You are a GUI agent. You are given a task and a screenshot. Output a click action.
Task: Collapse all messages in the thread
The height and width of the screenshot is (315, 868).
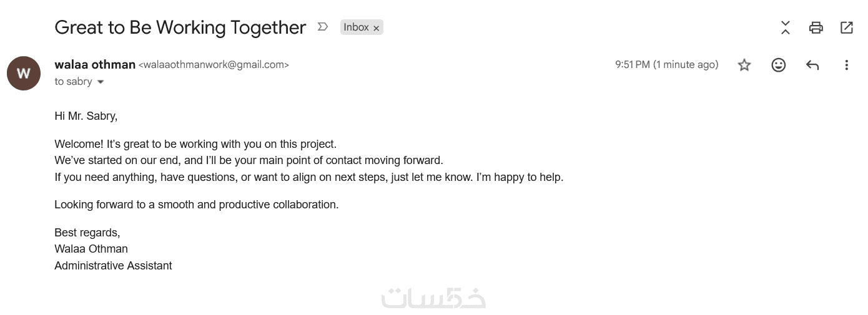[x=786, y=27]
